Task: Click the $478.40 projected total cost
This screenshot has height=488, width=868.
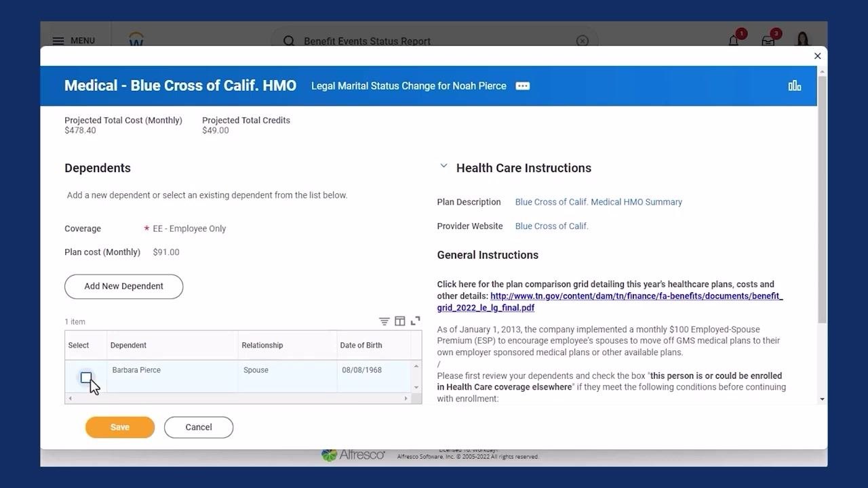Action: pos(80,131)
